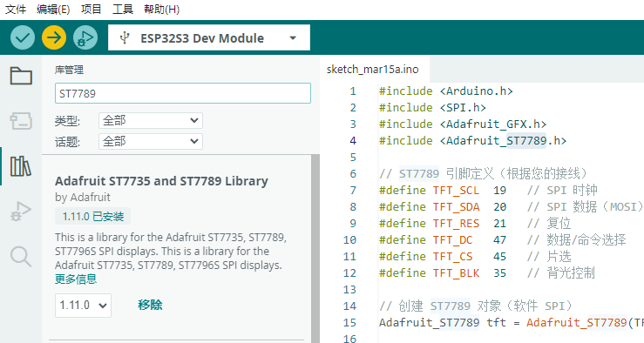The height and width of the screenshot is (343, 644).
Task: Click line number 13 in the gutter
Action: [349, 290]
